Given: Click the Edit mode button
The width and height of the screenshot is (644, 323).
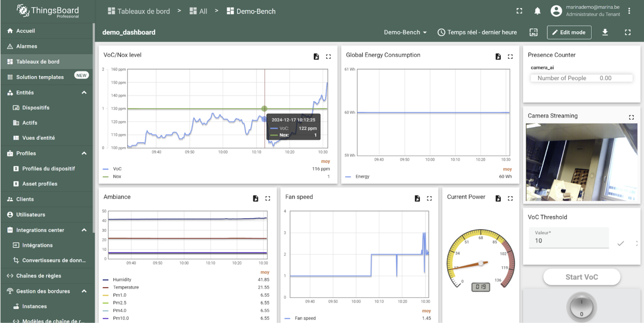Looking at the screenshot, I should [x=569, y=32].
